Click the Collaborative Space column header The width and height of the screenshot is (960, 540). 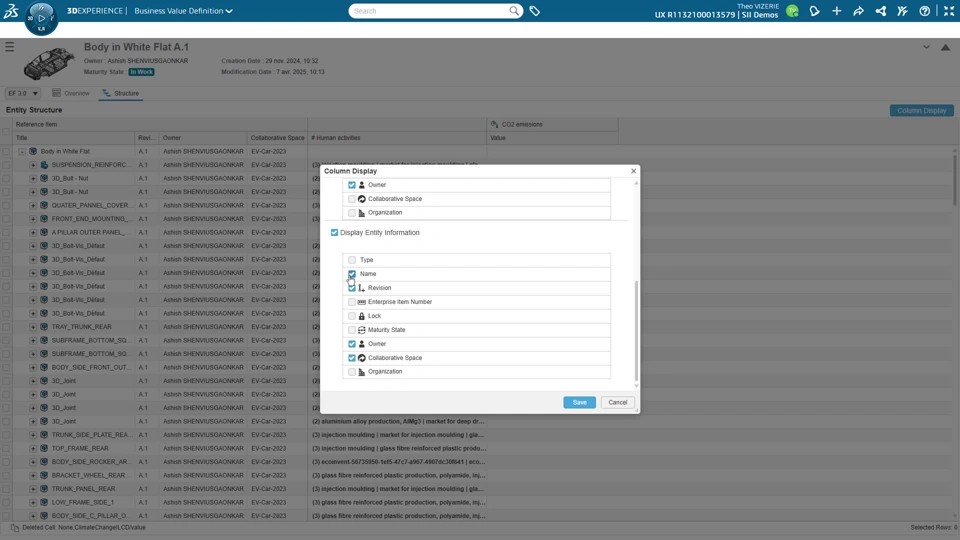(277, 138)
